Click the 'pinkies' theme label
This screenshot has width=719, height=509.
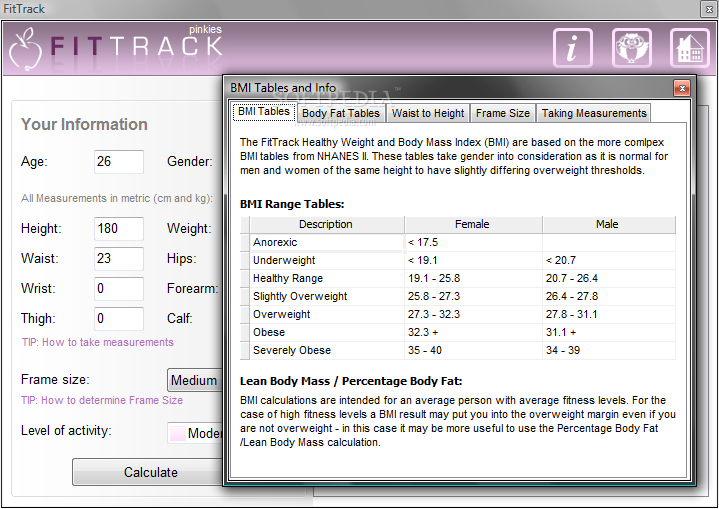click(205, 29)
